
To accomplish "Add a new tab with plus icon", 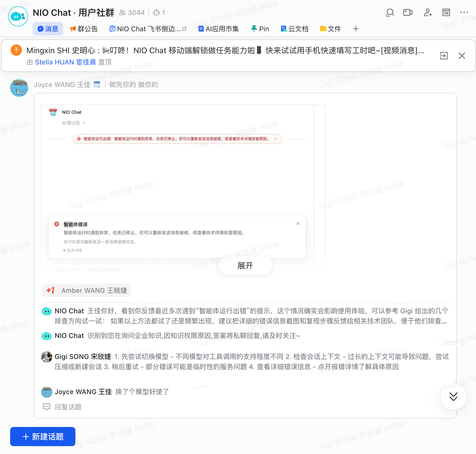I will [x=356, y=29].
